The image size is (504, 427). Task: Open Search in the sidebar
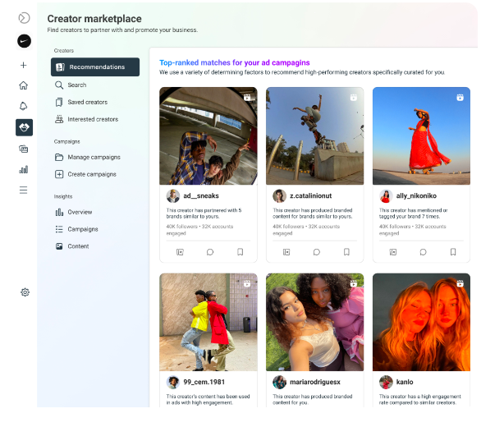point(76,85)
